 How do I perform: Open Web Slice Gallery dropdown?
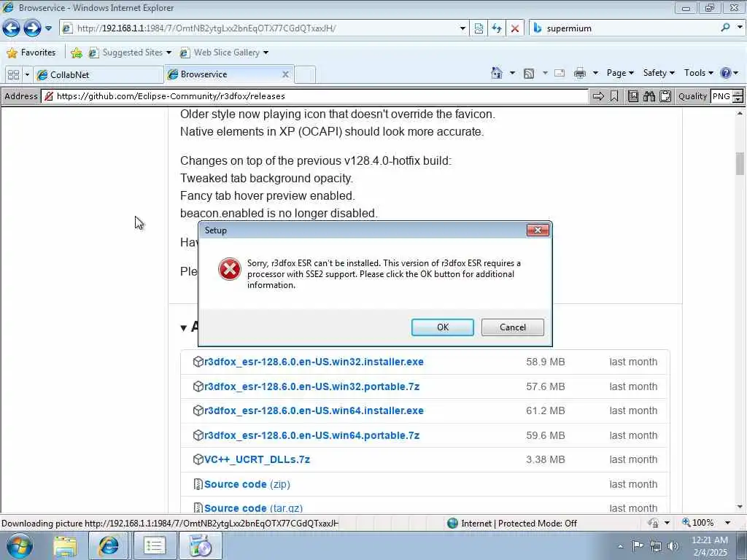click(x=266, y=52)
